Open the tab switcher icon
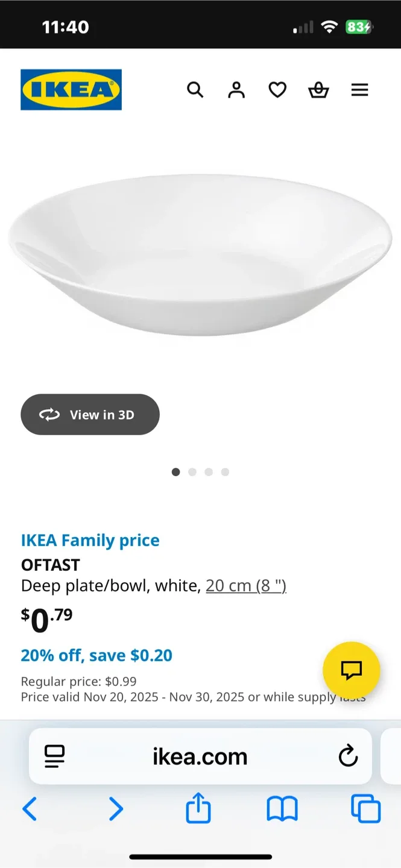The image size is (401, 868). [365, 808]
